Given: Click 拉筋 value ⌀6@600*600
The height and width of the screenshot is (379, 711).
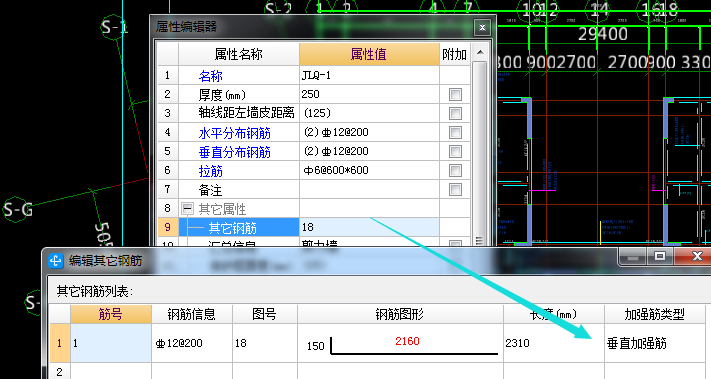Looking at the screenshot, I should click(x=369, y=170).
